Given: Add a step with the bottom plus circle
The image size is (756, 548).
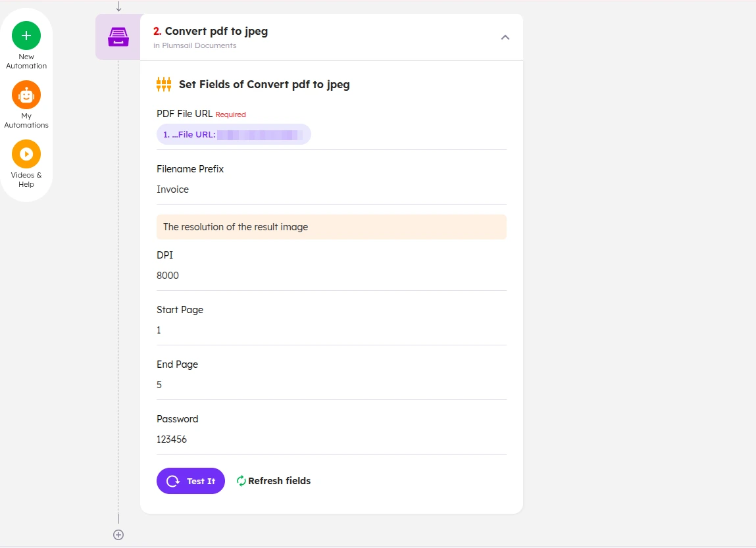Looking at the screenshot, I should 118,534.
